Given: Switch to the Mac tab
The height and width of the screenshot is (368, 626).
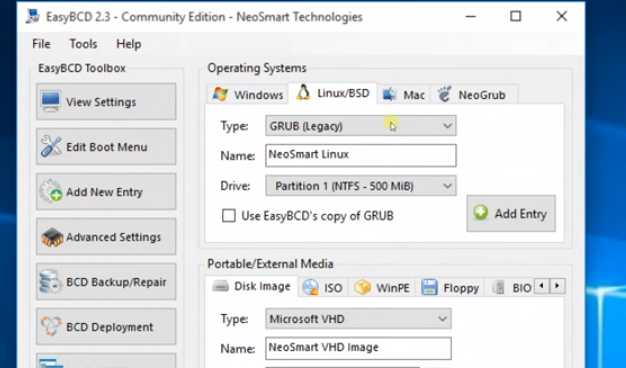Looking at the screenshot, I should pos(404,95).
